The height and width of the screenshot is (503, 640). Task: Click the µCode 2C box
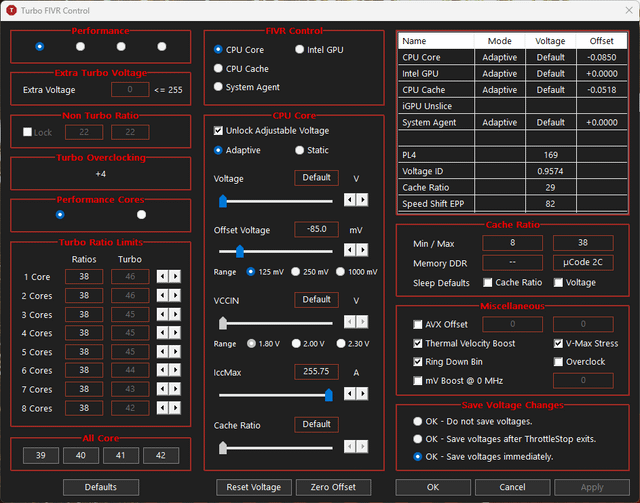(583, 263)
